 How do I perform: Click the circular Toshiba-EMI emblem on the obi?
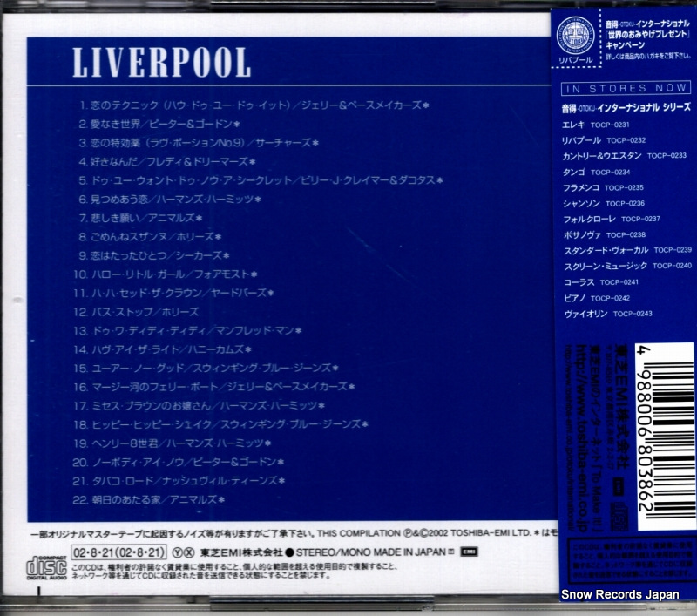point(575,37)
